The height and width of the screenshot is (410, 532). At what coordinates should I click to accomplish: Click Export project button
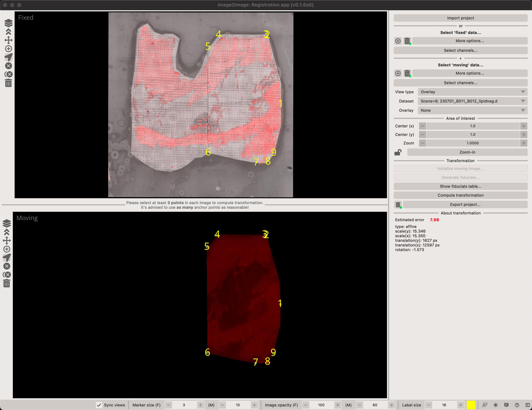[465, 204]
